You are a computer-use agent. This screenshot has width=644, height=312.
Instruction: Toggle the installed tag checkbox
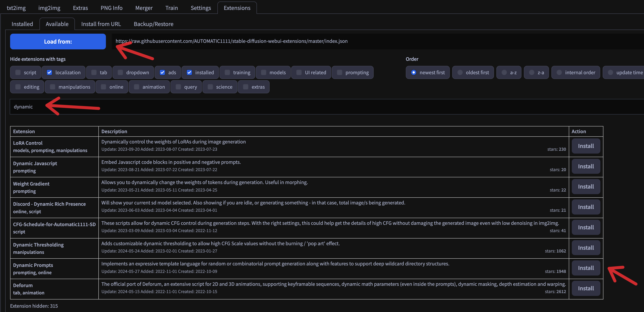click(190, 73)
